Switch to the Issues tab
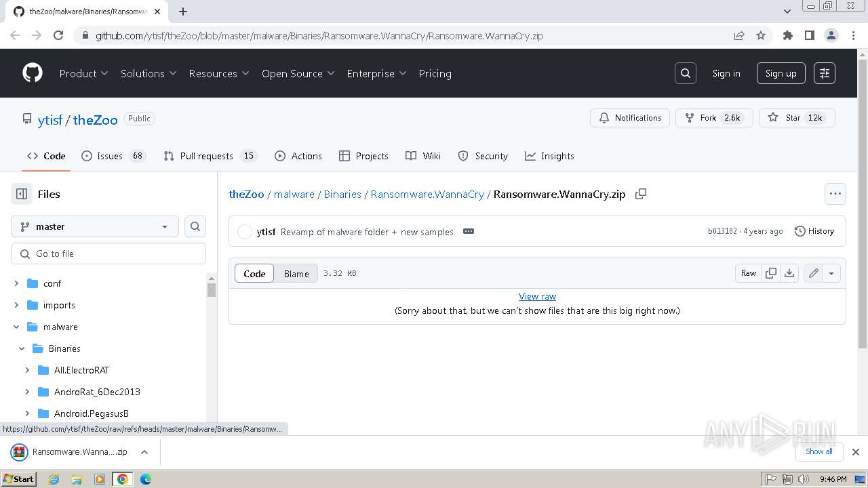 coord(113,156)
